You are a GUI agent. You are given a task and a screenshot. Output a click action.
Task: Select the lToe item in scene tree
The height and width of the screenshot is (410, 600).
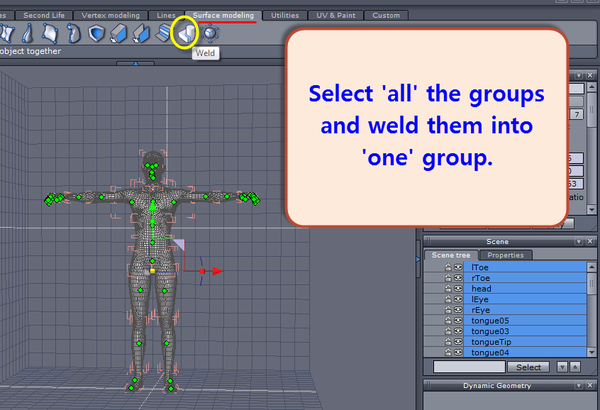click(x=525, y=267)
